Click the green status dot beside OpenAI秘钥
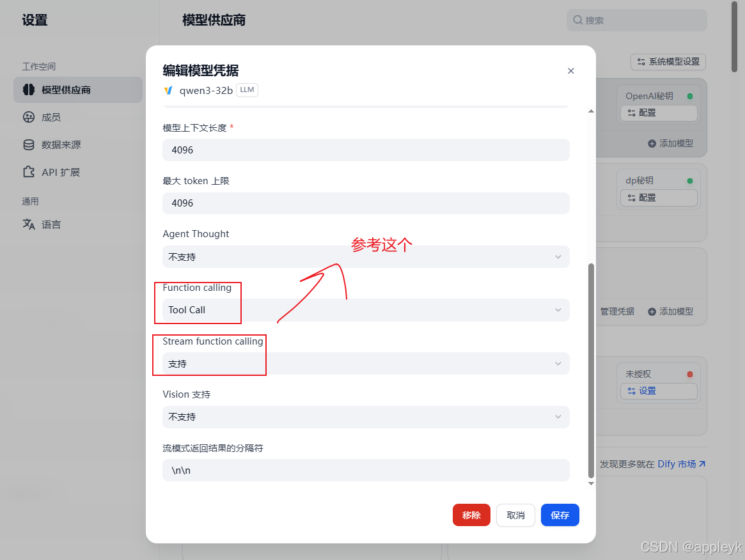Viewport: 745px width, 560px height. (690, 96)
